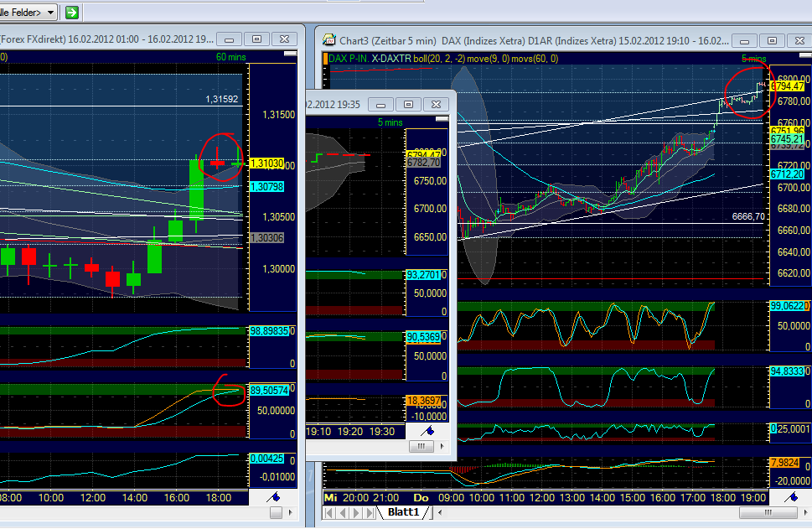Go to previous sheet tab
812x529 pixels.
pos(342,513)
